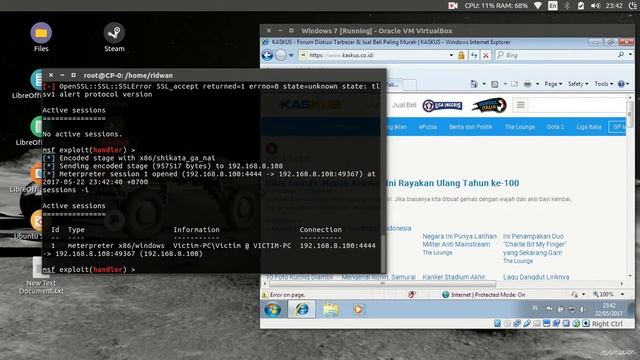640x360 pixels.
Task: Open the Safety menu in IE
Action: 578,84
